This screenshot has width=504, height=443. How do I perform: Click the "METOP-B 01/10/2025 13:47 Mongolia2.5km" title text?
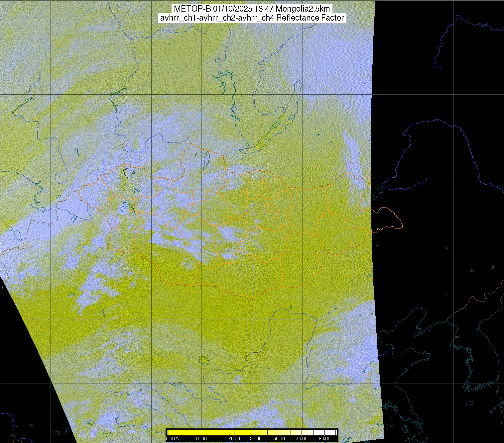click(x=252, y=9)
